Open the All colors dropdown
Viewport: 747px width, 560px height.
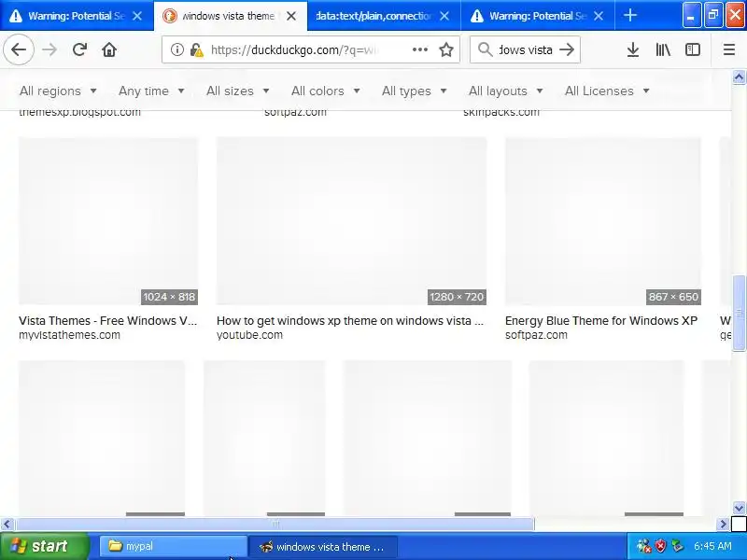[x=325, y=91]
